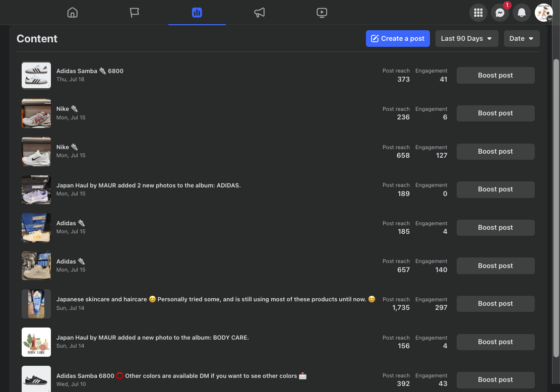The width and height of the screenshot is (560, 392).
Task: Open the Adidas Samba 6800 post thumbnail
Action: click(x=36, y=76)
